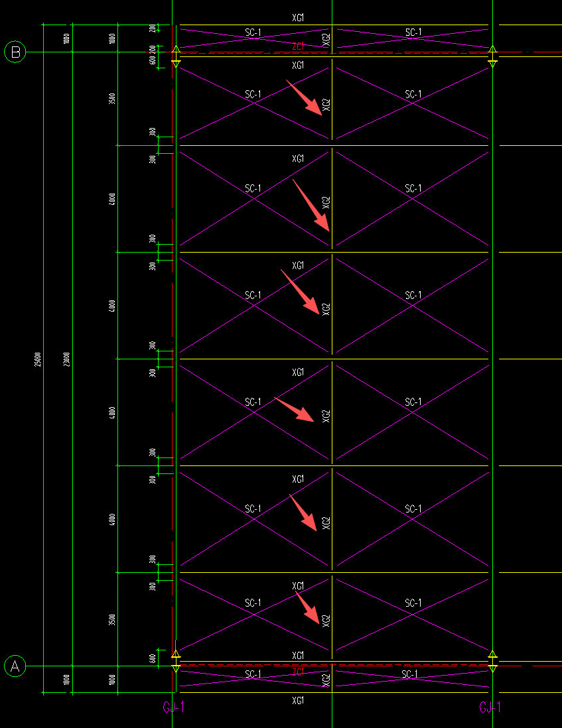Click yellow support symbol at axis B, right frame
Viewport: 562px width, 728px height.
[x=493, y=56]
